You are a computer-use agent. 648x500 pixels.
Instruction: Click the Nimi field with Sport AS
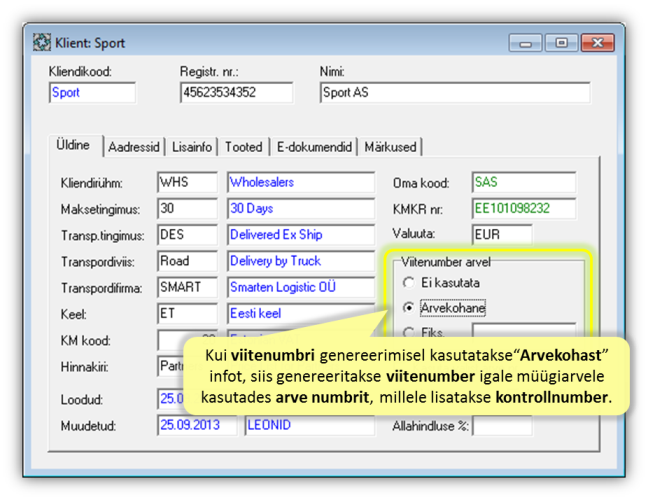pyautogui.click(x=455, y=93)
